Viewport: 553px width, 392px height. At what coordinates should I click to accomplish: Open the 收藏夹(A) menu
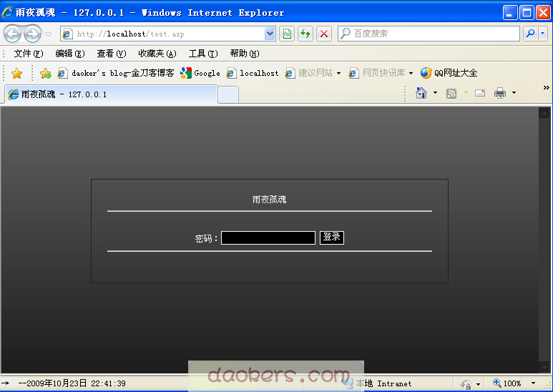(x=157, y=54)
